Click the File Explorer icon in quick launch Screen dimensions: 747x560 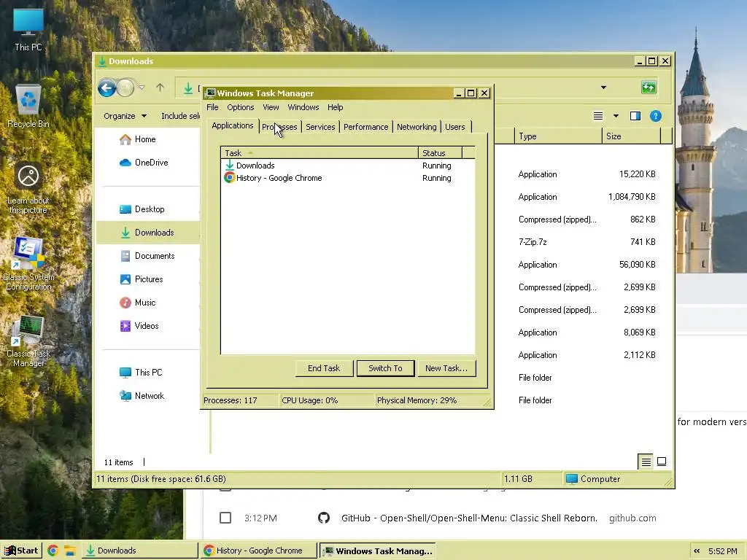[x=70, y=551]
